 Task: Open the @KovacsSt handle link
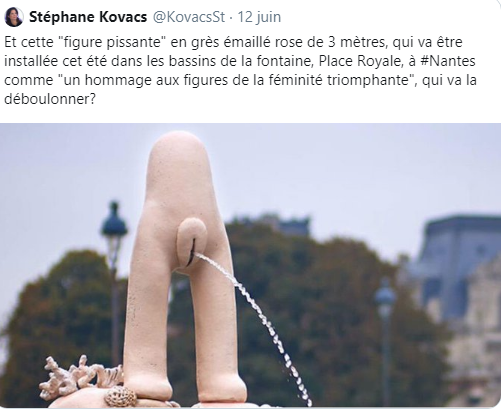(189, 17)
